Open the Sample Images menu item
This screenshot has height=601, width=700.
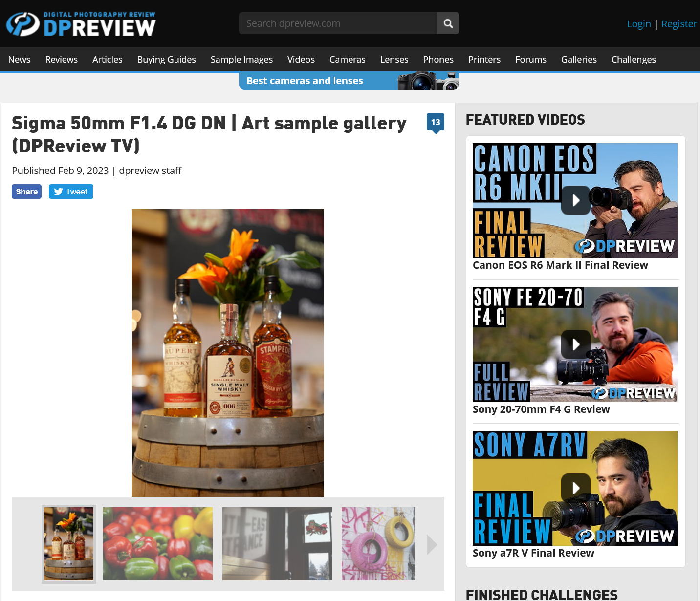[x=241, y=59]
